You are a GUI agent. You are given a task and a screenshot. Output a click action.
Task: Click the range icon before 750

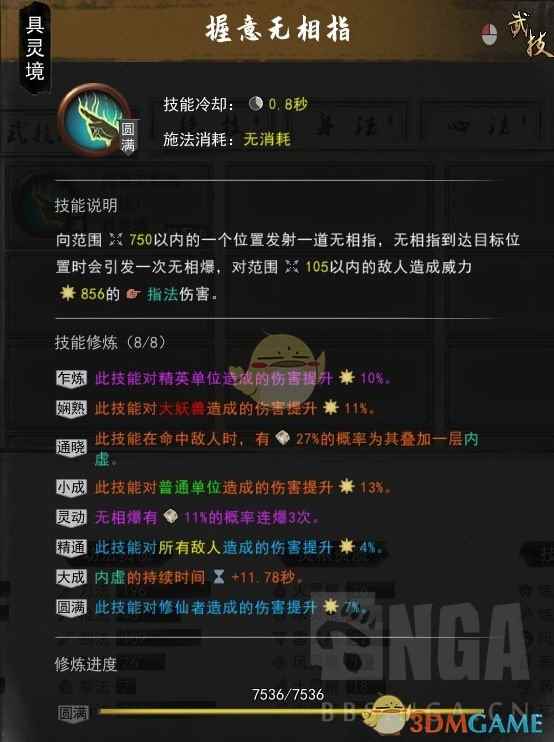115,240
